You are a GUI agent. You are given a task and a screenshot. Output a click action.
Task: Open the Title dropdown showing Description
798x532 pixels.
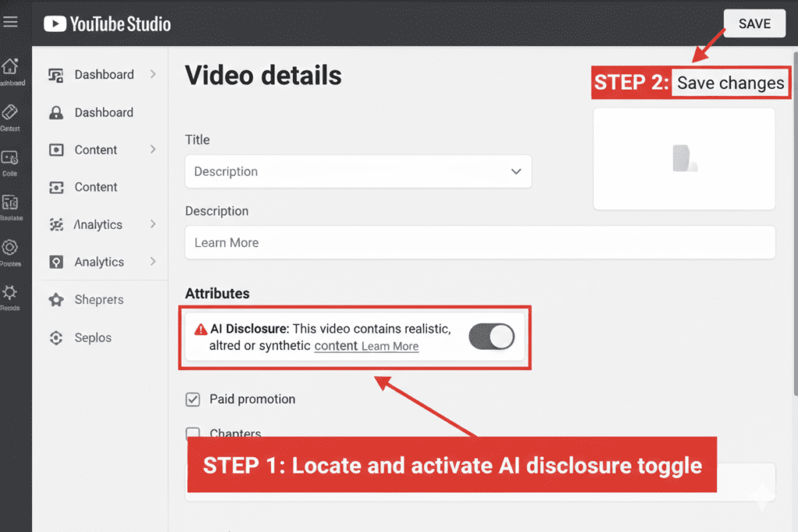pyautogui.click(x=358, y=171)
